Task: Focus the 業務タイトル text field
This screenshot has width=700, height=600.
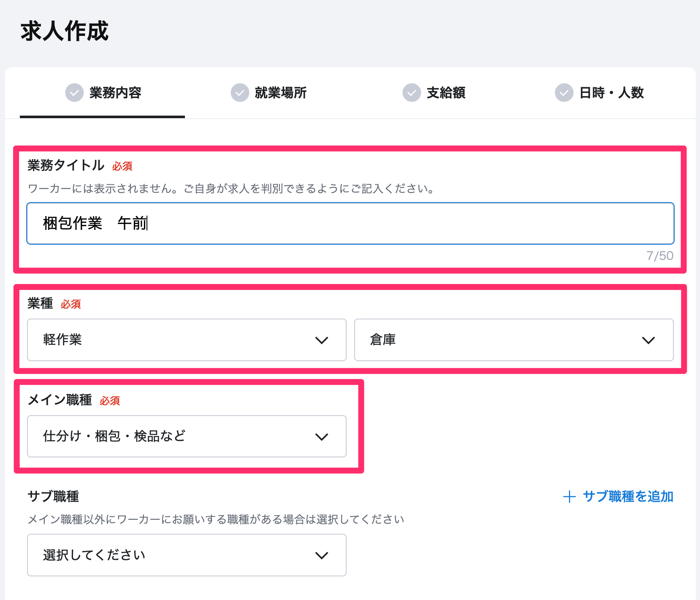Action: coord(350,224)
